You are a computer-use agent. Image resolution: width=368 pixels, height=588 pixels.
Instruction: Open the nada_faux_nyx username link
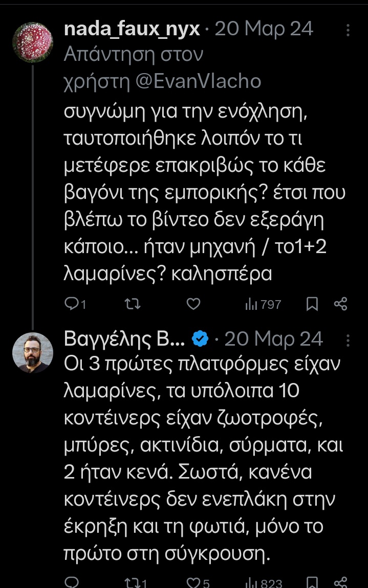coord(132,29)
